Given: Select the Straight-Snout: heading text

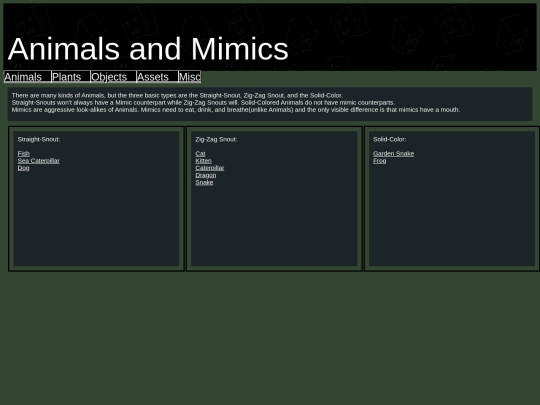Looking at the screenshot, I should [x=39, y=139].
